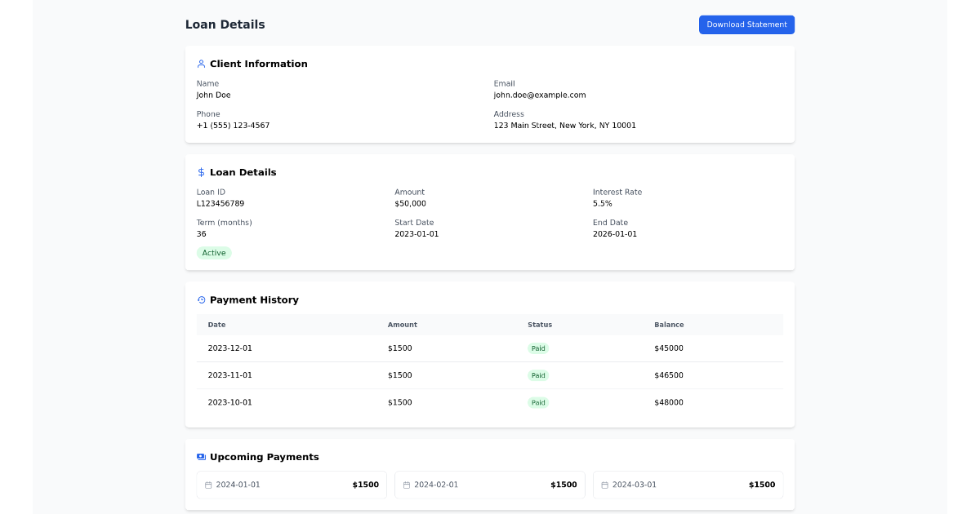The image size is (980, 514).
Task: Click the Active status badge
Action: point(214,253)
